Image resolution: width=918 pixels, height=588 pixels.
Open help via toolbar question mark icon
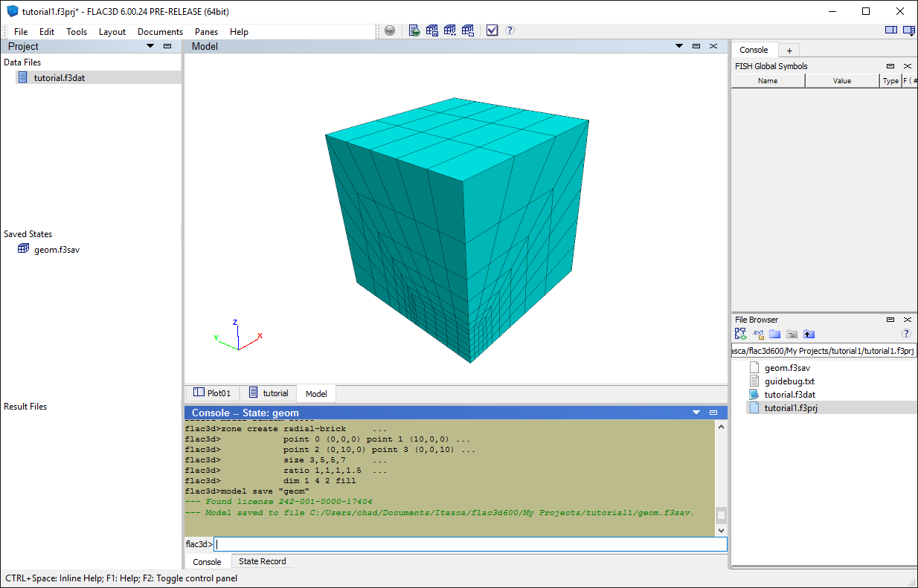pos(510,30)
